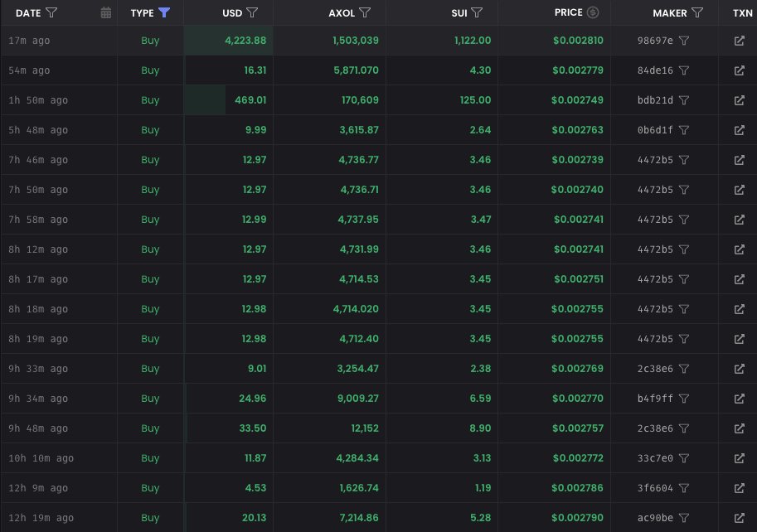757x532 pixels.
Task: Click the AXOL column header
Action: tap(342, 13)
